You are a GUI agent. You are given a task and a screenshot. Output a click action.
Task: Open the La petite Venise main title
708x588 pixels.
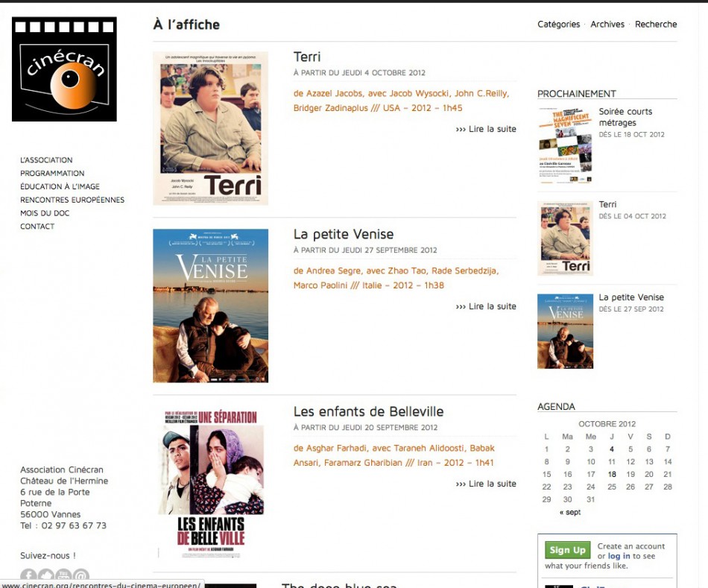[x=344, y=234]
